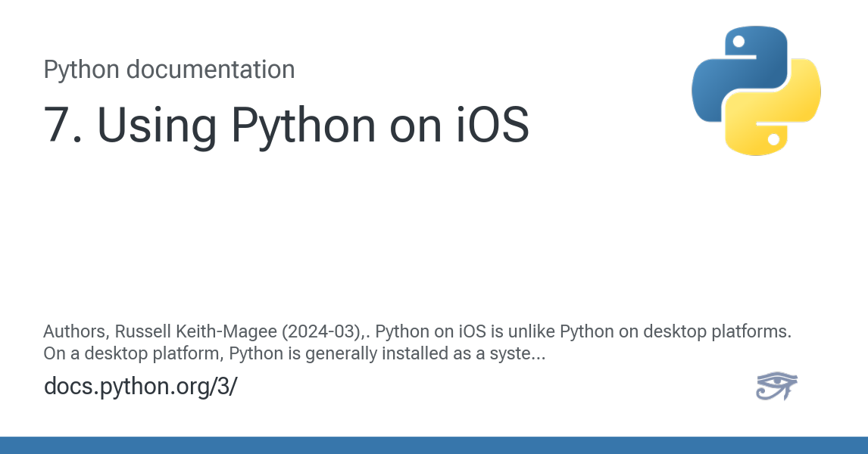
Task: Click "On a desktop platform" in the second description line
Action: (133, 353)
